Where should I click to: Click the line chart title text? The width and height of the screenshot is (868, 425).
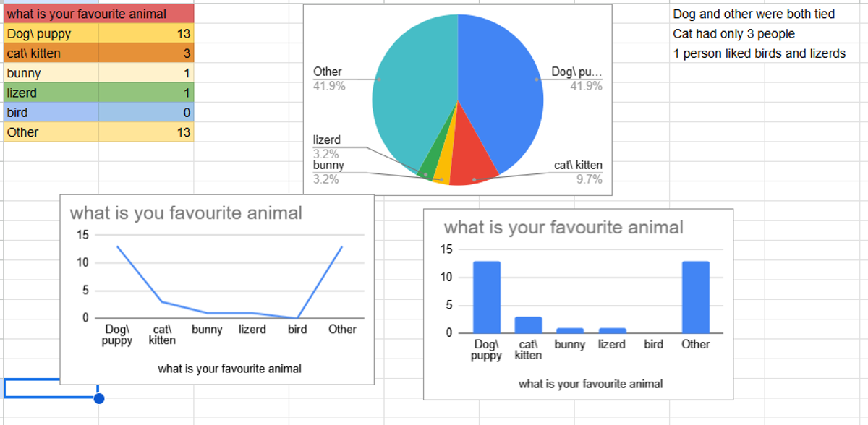pos(186,213)
